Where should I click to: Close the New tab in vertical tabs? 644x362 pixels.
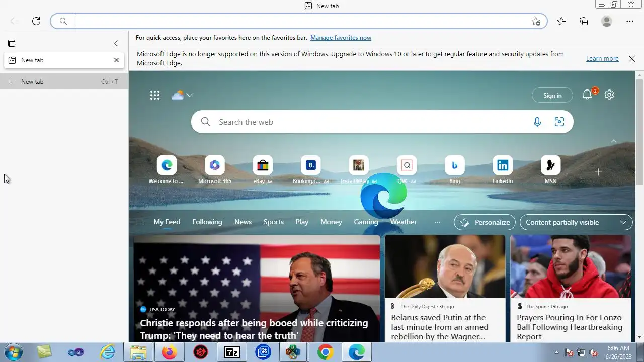coord(116,60)
